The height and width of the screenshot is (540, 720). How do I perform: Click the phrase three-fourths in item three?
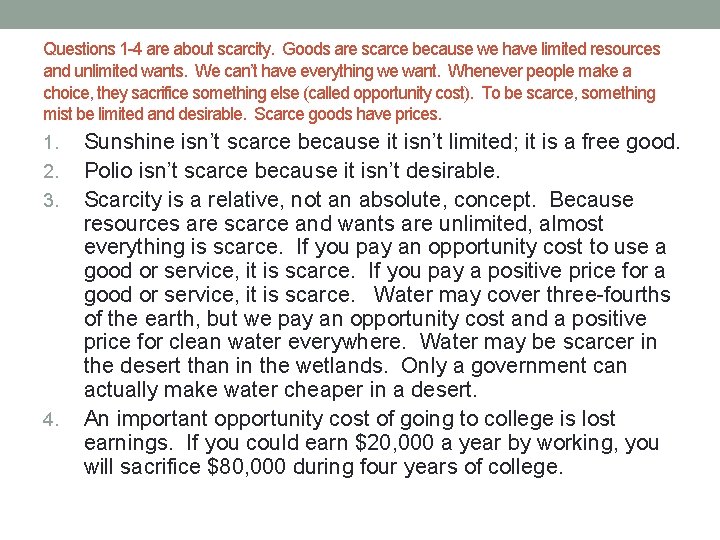pyautogui.click(x=608, y=295)
